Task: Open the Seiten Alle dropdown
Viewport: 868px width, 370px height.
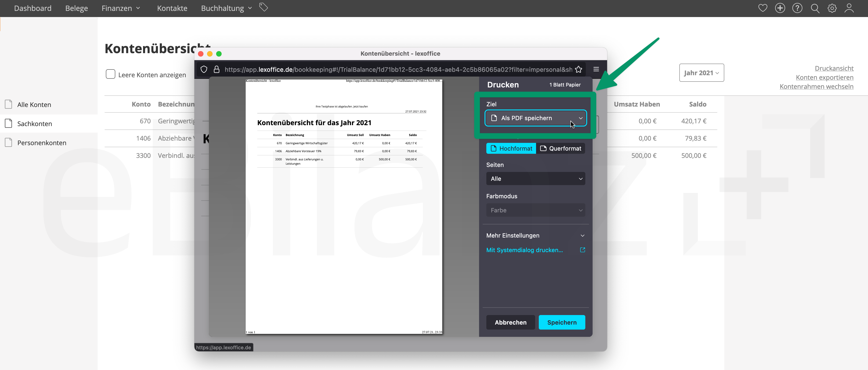Action: pyautogui.click(x=535, y=179)
